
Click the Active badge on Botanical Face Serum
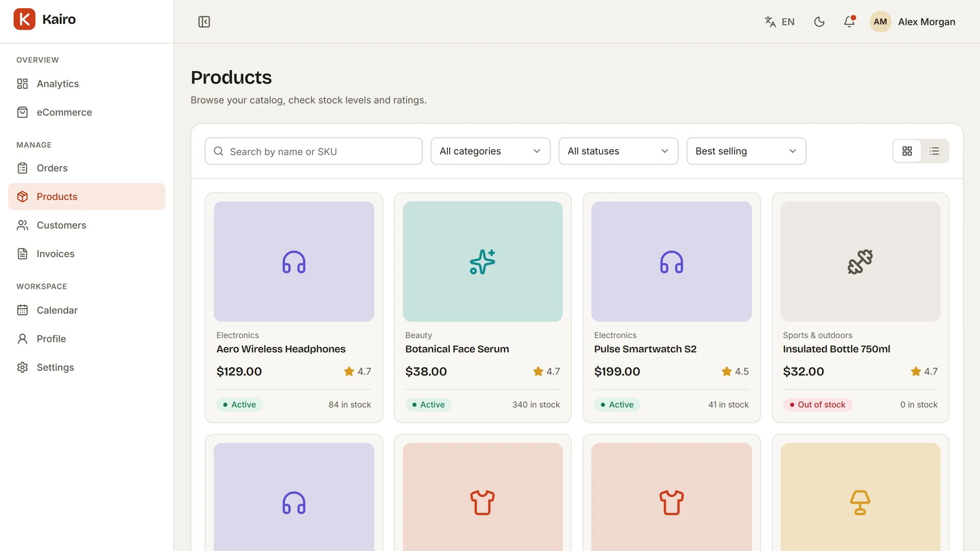coord(428,405)
